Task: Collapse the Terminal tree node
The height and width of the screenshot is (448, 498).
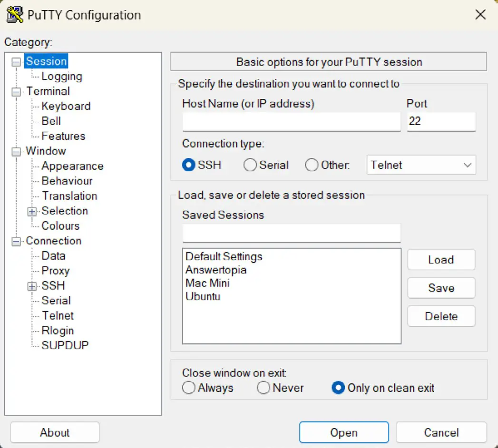Action: coord(16,92)
